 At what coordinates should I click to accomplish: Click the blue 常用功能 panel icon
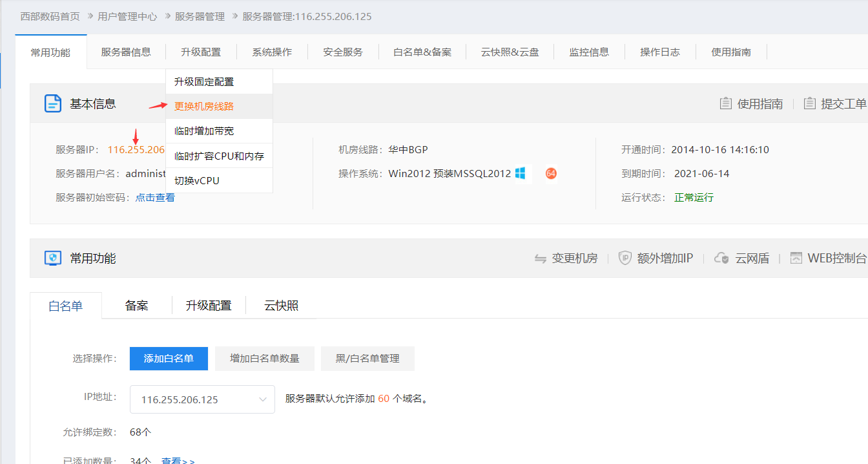pyautogui.click(x=53, y=257)
